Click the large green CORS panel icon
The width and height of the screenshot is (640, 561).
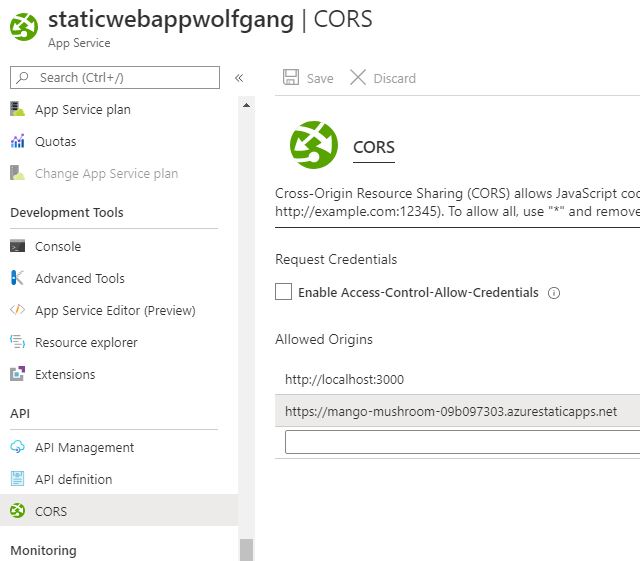coord(314,145)
